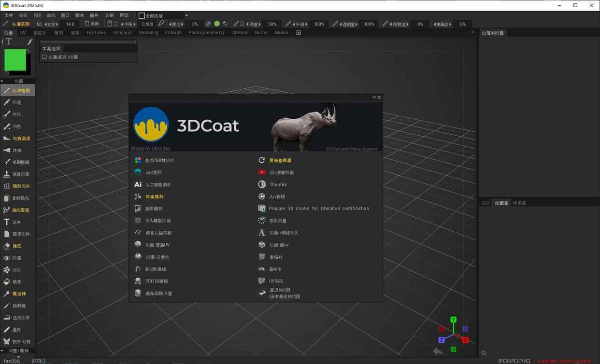The width and height of the screenshot is (600, 364).
Task: Switch to the 体素表 voxel tree tab
Action: (519, 203)
